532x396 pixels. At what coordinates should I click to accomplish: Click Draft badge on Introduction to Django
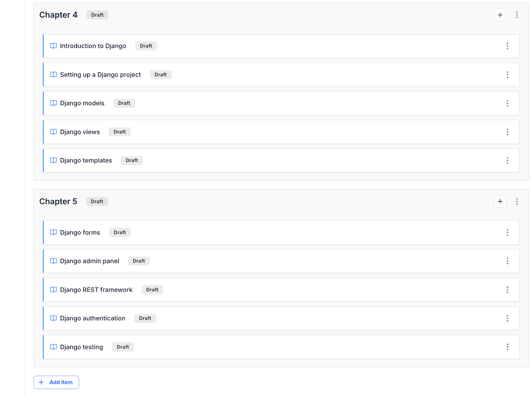[x=146, y=46]
